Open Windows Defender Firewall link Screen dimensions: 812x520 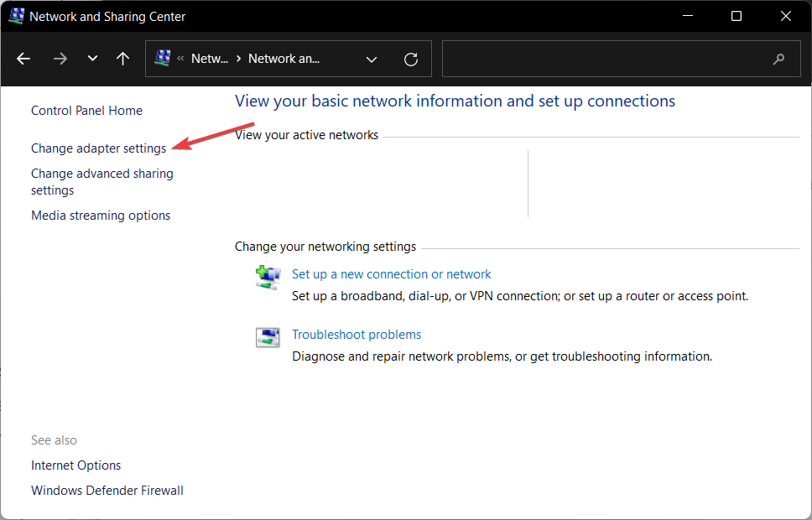107,491
